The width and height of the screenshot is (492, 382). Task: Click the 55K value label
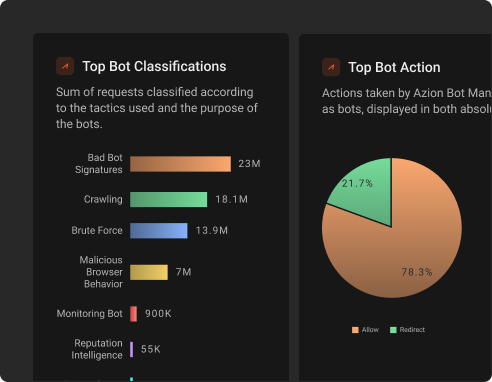(151, 349)
